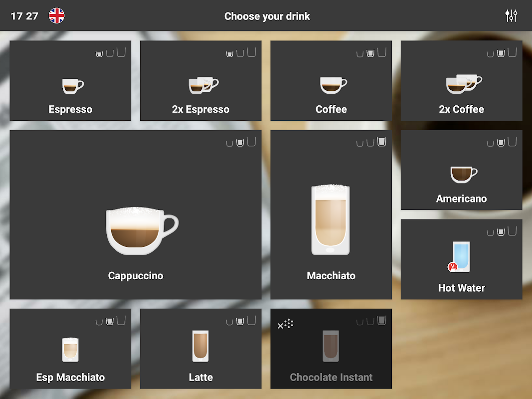Choose the Macchiato glass image
The height and width of the screenshot is (399, 532).
(x=331, y=219)
